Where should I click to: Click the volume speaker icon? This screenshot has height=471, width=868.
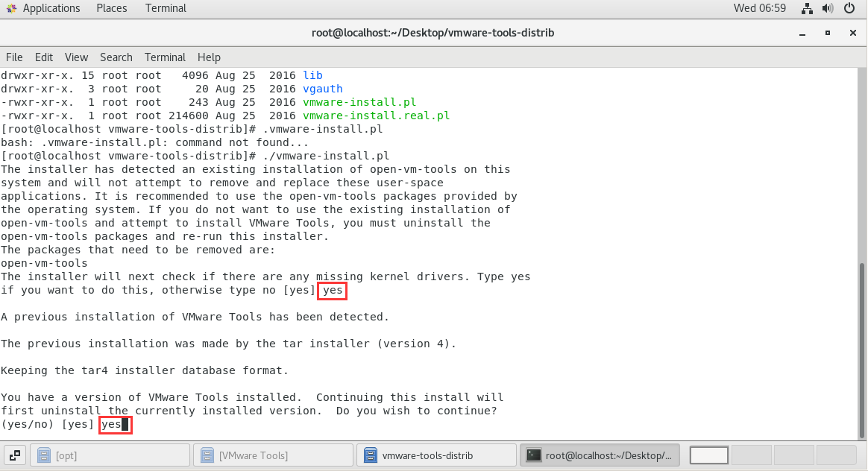point(828,8)
